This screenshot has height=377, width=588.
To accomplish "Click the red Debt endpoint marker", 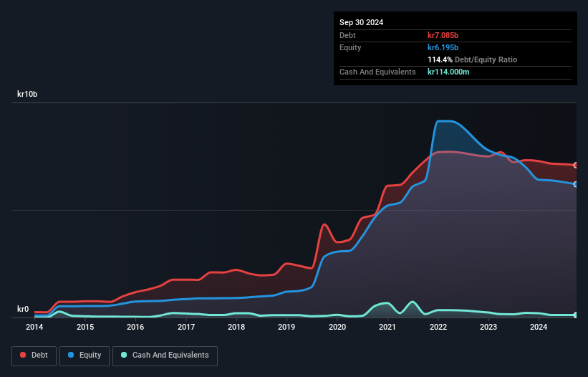I will pos(576,165).
